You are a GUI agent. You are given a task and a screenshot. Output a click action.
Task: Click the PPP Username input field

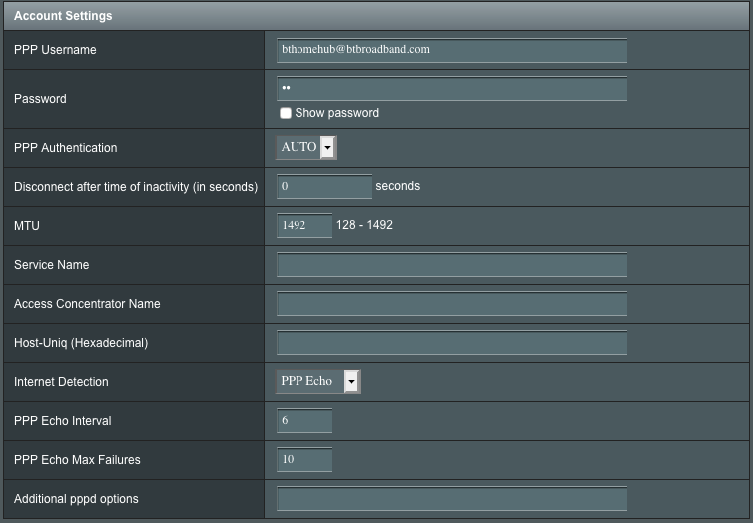click(451, 50)
